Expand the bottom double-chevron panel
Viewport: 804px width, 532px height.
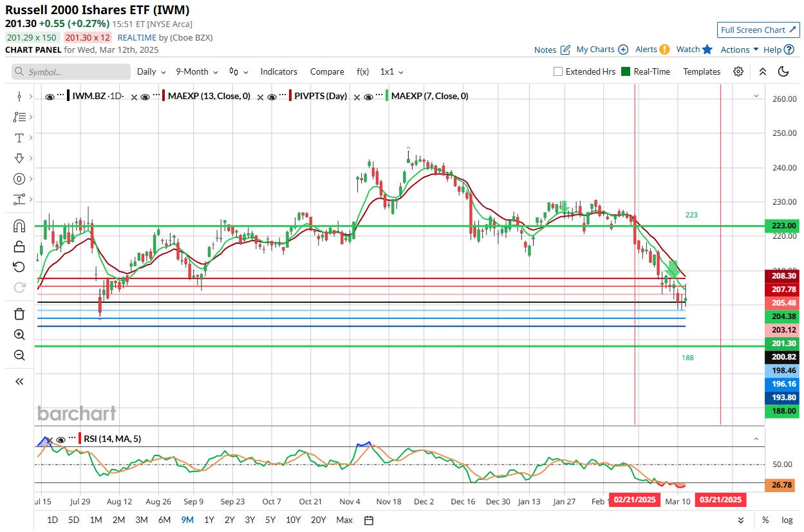click(x=741, y=520)
